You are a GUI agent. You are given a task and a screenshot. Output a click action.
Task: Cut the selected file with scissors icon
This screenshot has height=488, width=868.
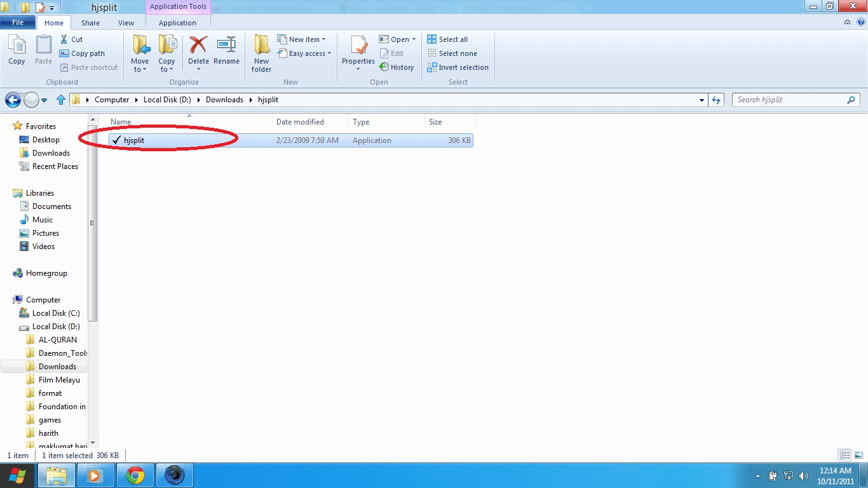tap(71, 39)
